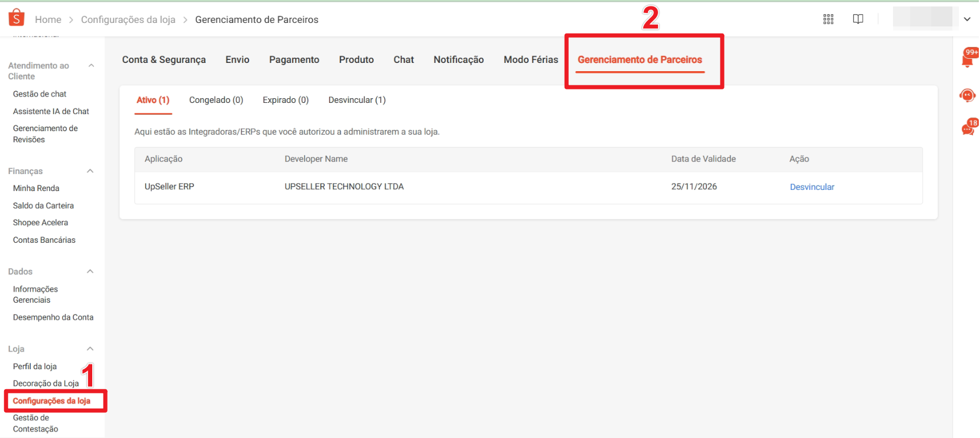Show the Desvincular (1) sub-tab

coord(357,100)
